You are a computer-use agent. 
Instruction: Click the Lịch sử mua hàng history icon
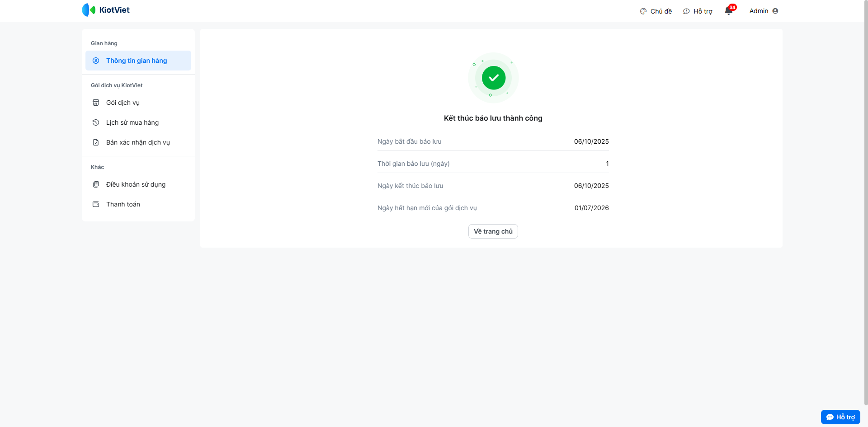[96, 122]
